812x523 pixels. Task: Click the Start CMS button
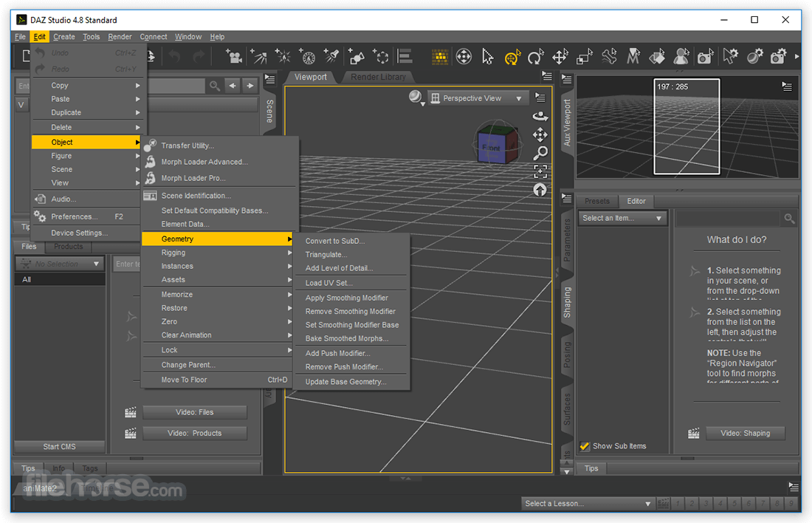tap(59, 446)
